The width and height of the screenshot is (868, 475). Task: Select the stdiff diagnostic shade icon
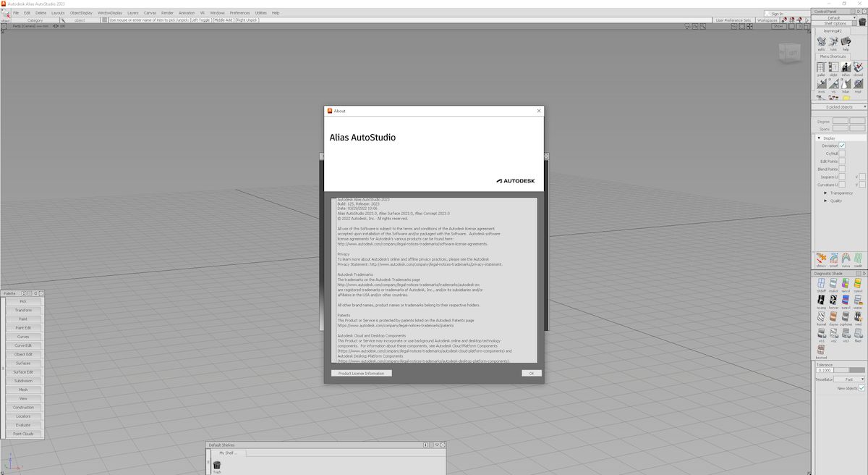(x=822, y=282)
